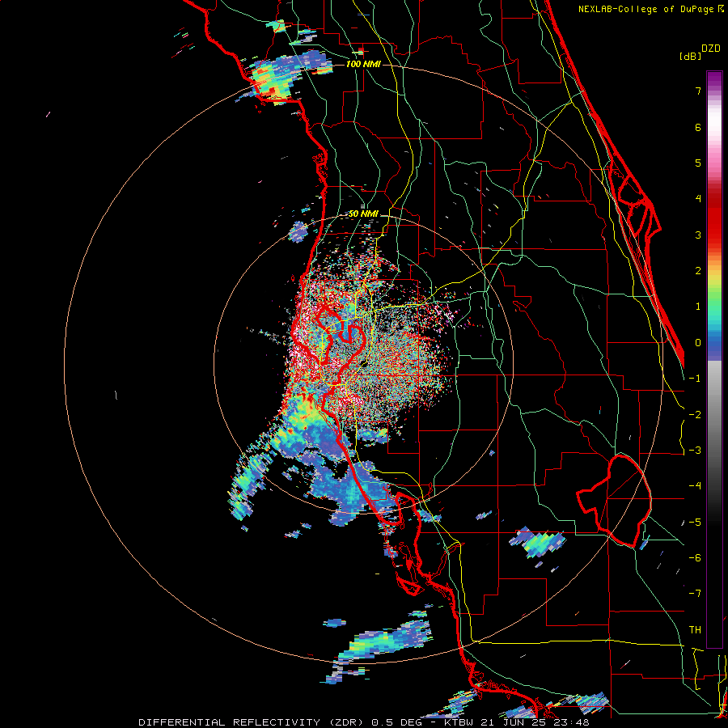Pick the -4 label on the color scale

pos(695,486)
